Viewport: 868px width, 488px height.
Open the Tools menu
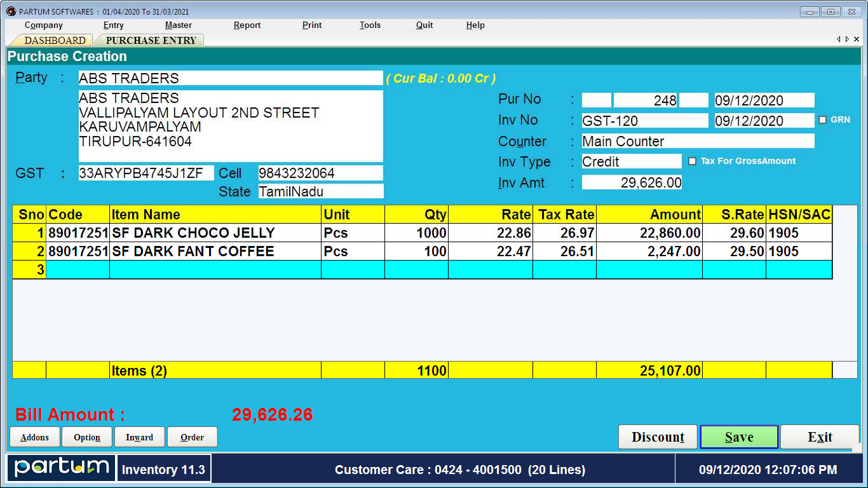pyautogui.click(x=370, y=25)
